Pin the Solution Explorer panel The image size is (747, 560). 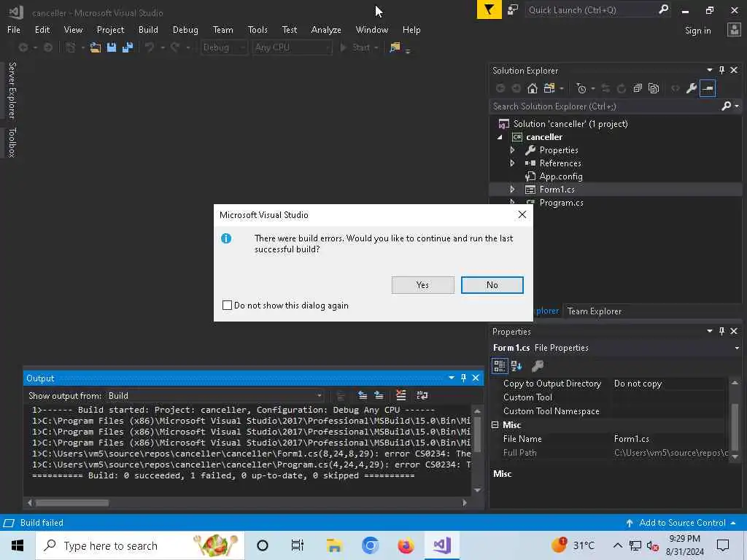(721, 70)
